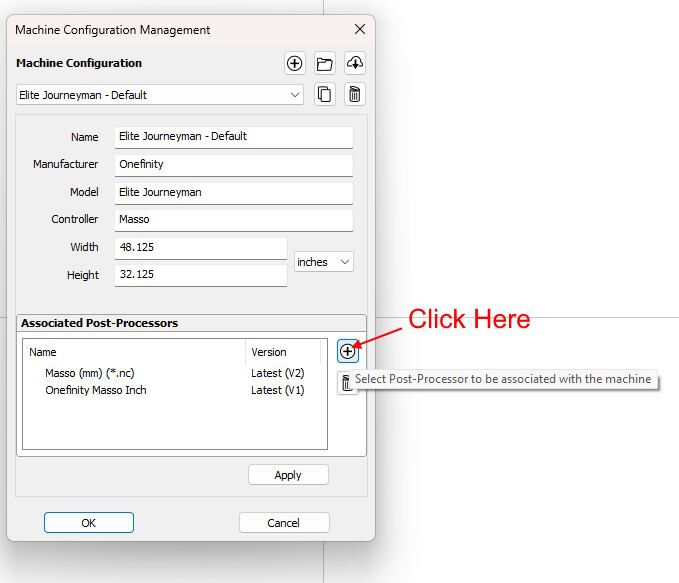
Task: Close the Machine Configuration Management dialog
Action: click(x=360, y=30)
